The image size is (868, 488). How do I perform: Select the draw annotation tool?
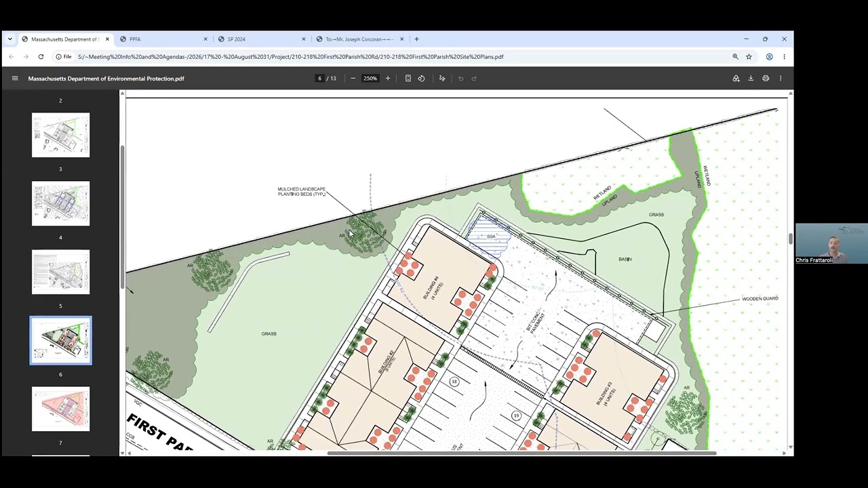pos(442,79)
